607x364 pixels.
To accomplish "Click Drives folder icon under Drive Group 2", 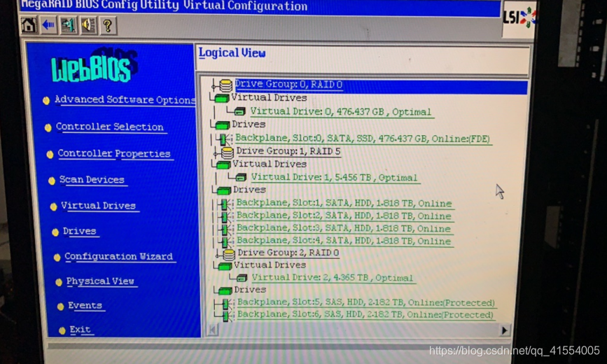I will click(x=225, y=290).
